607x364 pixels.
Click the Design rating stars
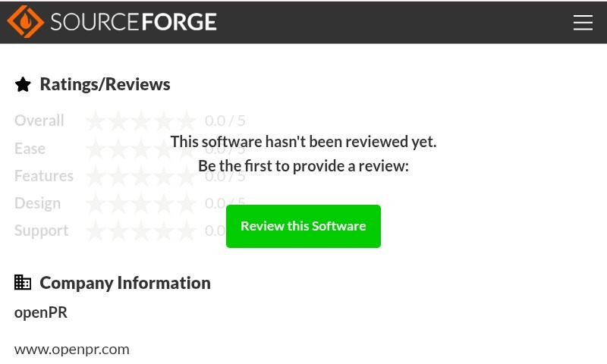click(141, 203)
